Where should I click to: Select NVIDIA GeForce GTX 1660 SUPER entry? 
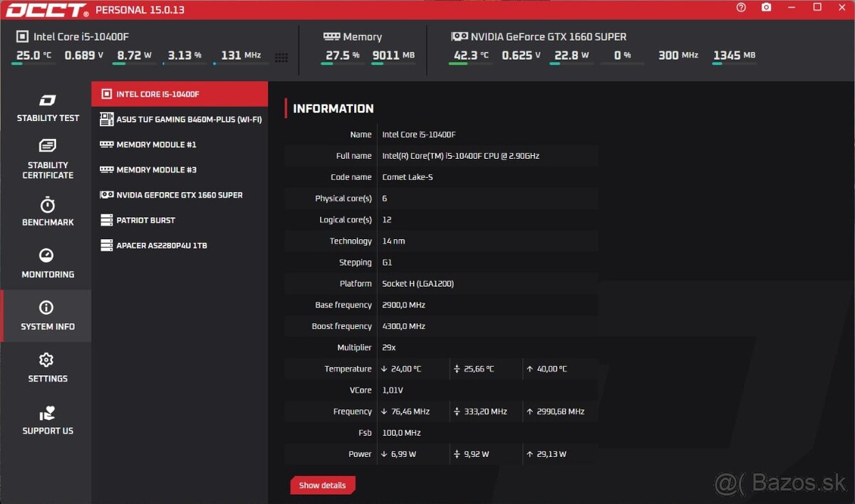180,195
